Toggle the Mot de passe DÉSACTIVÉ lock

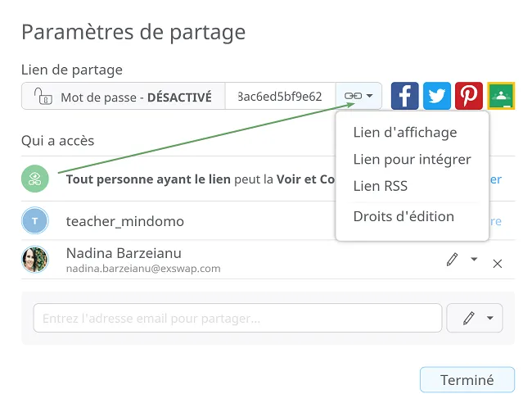pos(123,96)
